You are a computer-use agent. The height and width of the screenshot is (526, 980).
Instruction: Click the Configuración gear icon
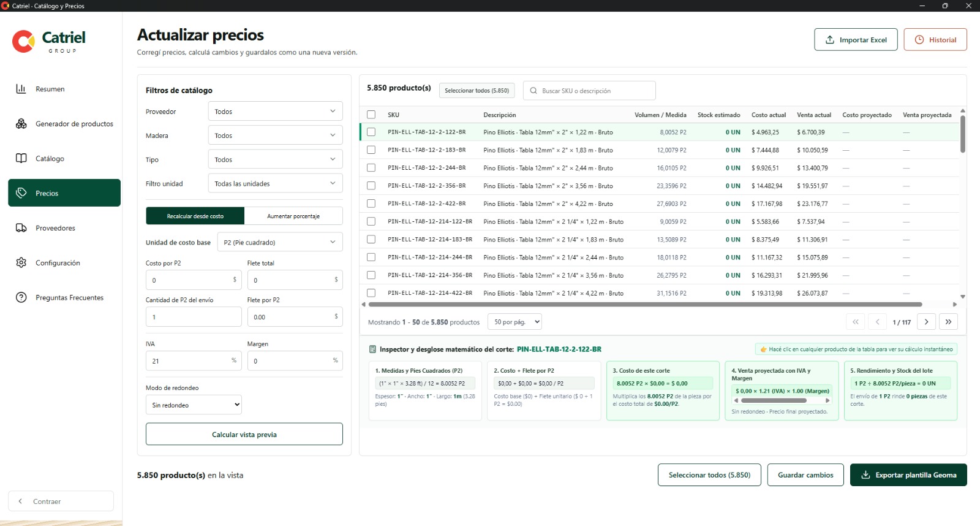pyautogui.click(x=21, y=262)
